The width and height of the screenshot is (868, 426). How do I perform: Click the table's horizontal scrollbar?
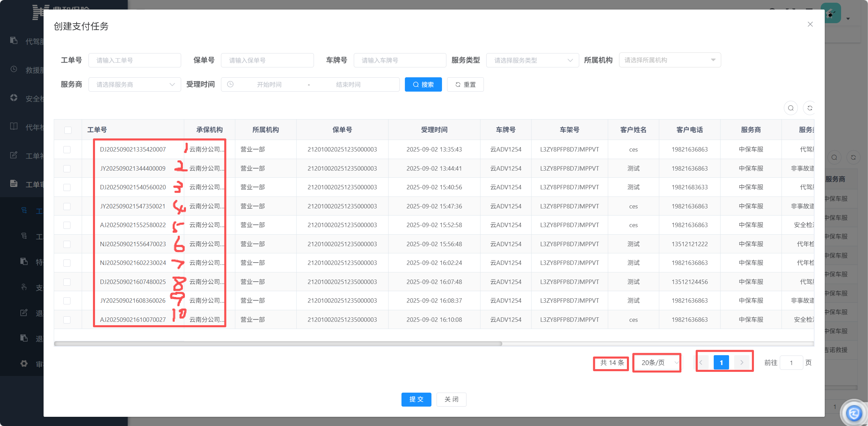tap(278, 344)
